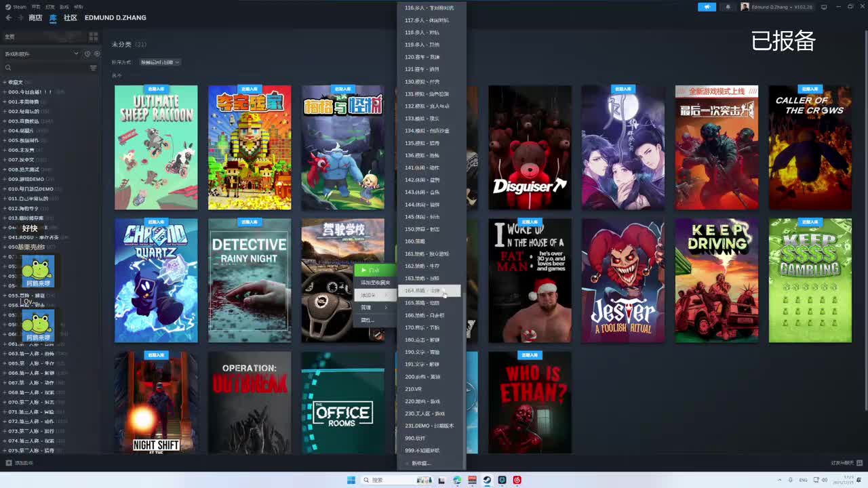Open the Disguiser game cover
The image size is (868, 488).
(530, 148)
